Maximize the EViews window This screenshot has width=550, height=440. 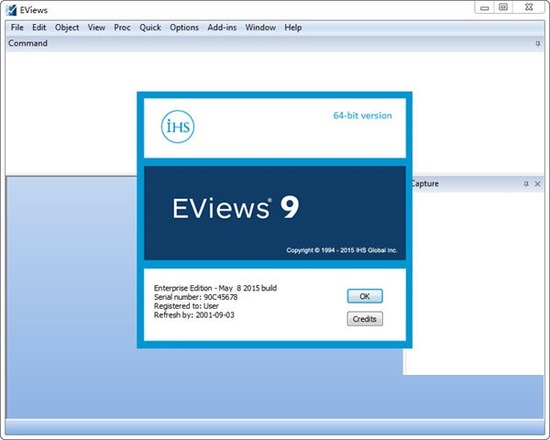coord(503,7)
